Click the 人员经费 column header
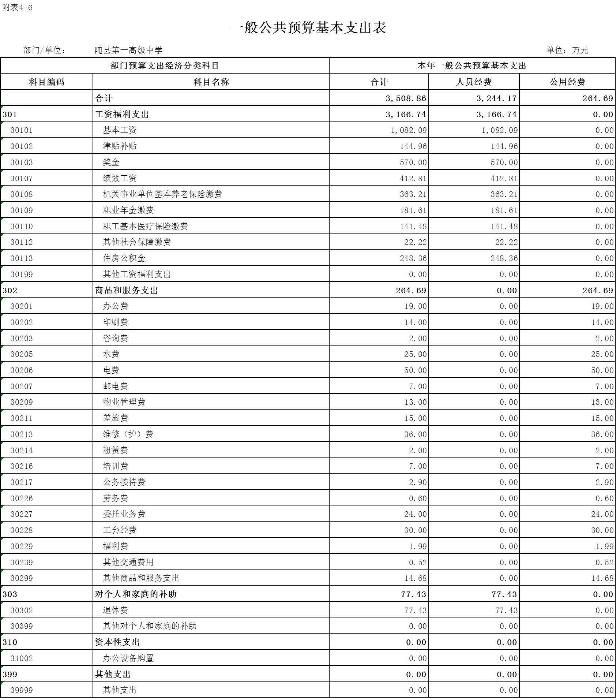The image size is (616, 698). pyautogui.click(x=474, y=82)
